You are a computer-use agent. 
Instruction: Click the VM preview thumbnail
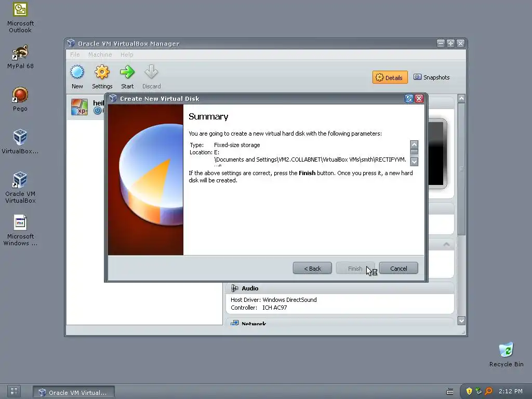[437, 153]
